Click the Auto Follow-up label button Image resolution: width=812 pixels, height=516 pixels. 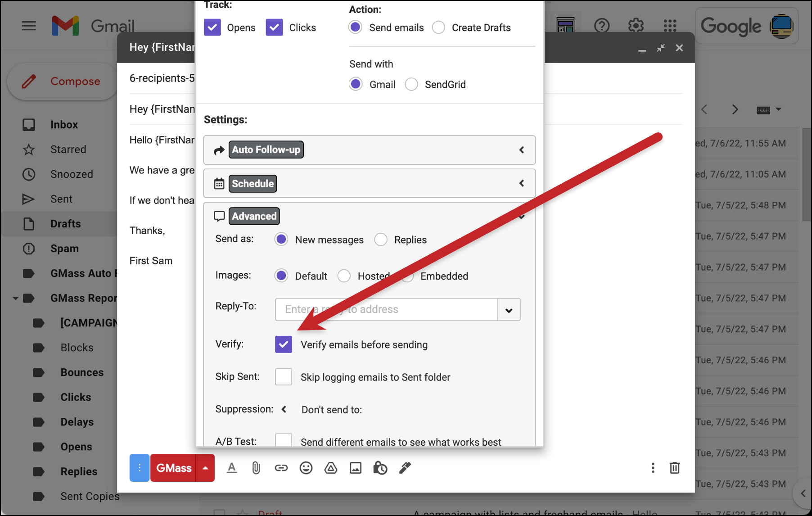coord(266,150)
